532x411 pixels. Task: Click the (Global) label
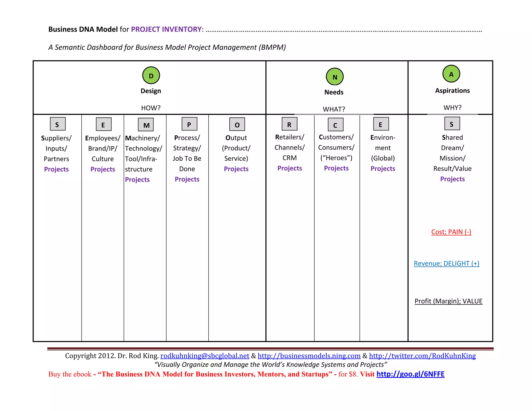tap(383, 158)
